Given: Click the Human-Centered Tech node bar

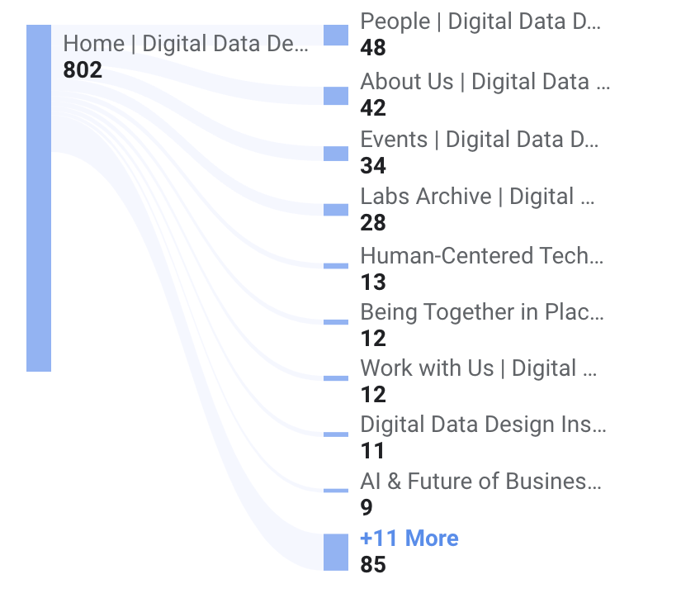Looking at the screenshot, I should tap(336, 266).
